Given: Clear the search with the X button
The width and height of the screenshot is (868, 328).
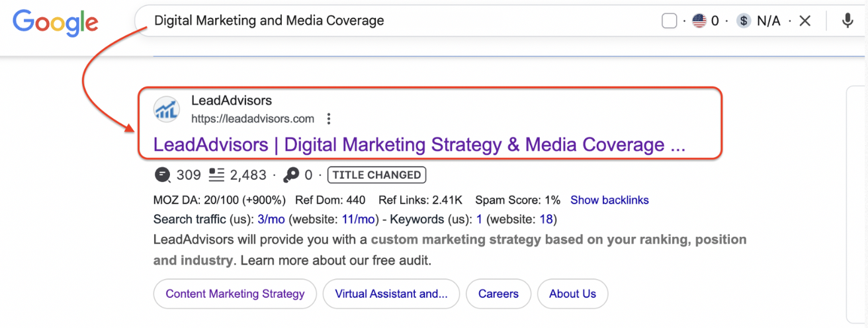Looking at the screenshot, I should tap(804, 21).
